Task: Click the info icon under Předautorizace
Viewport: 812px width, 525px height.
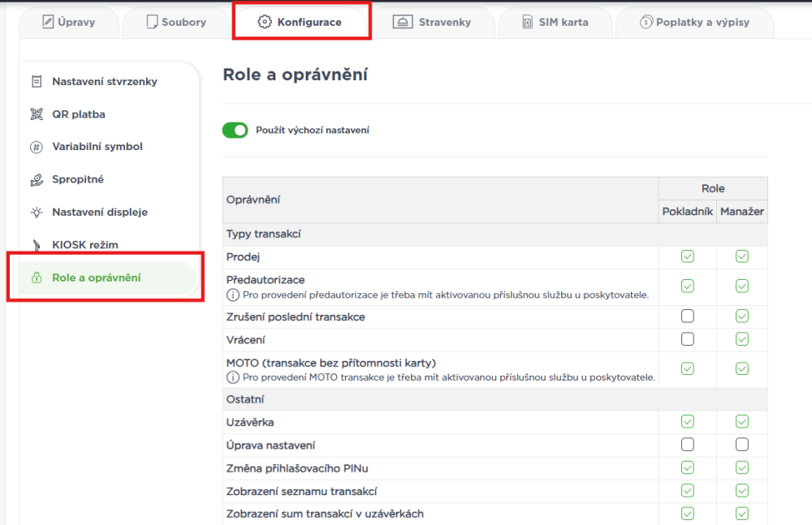Action: (232, 294)
